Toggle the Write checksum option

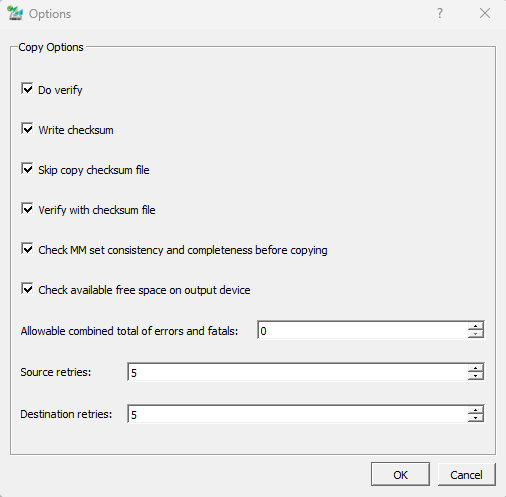coord(27,129)
